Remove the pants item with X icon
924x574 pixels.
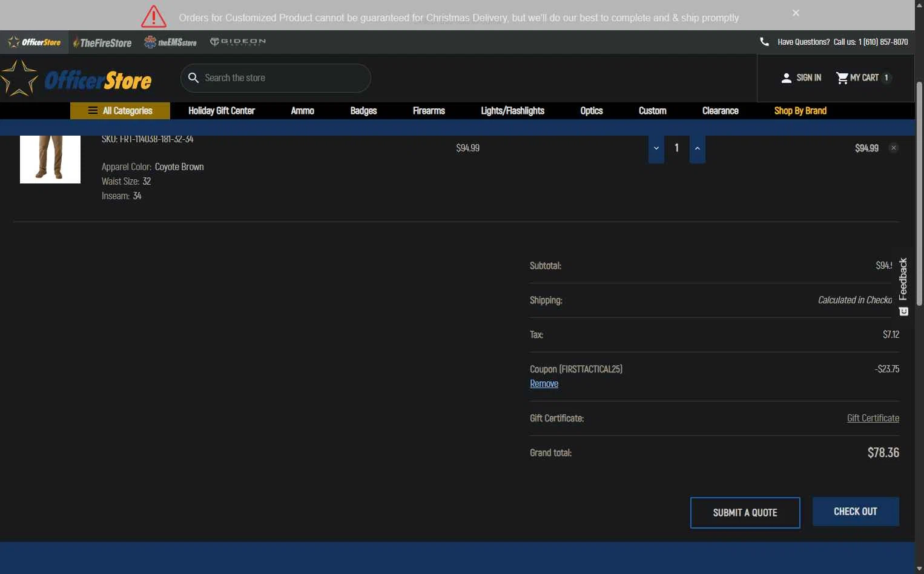[894, 148]
